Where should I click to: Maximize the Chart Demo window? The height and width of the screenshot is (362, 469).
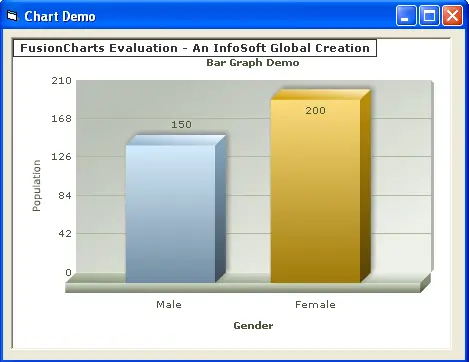click(429, 16)
